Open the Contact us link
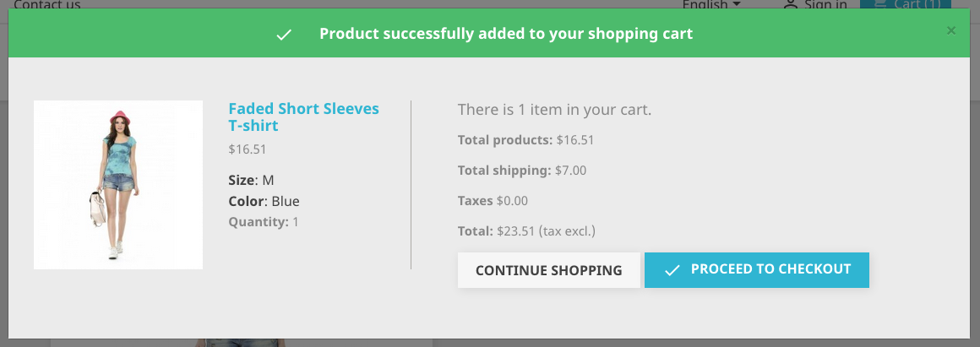Screen dimensions: 980x347 [x=47, y=5]
